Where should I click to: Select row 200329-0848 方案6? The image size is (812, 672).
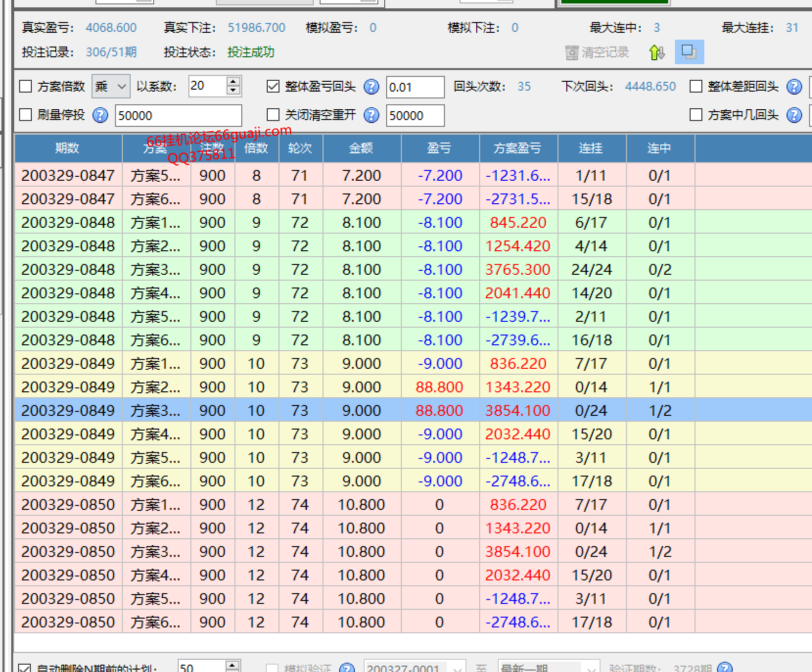[x=413, y=340]
